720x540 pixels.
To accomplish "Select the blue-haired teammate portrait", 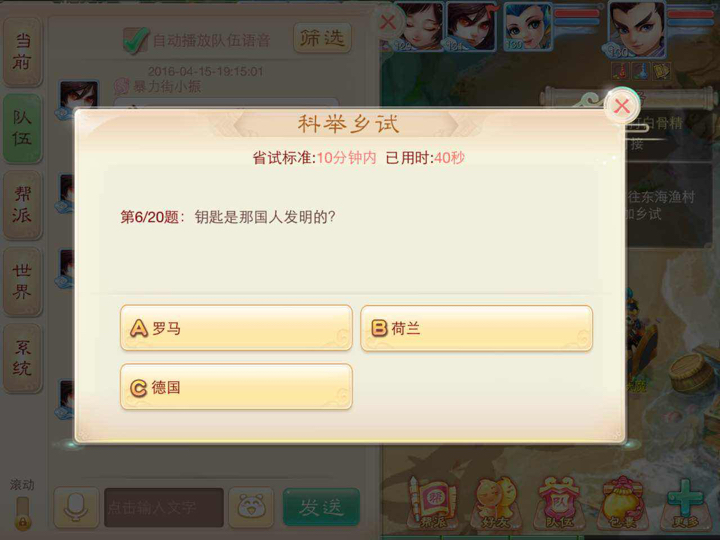I will [527, 27].
